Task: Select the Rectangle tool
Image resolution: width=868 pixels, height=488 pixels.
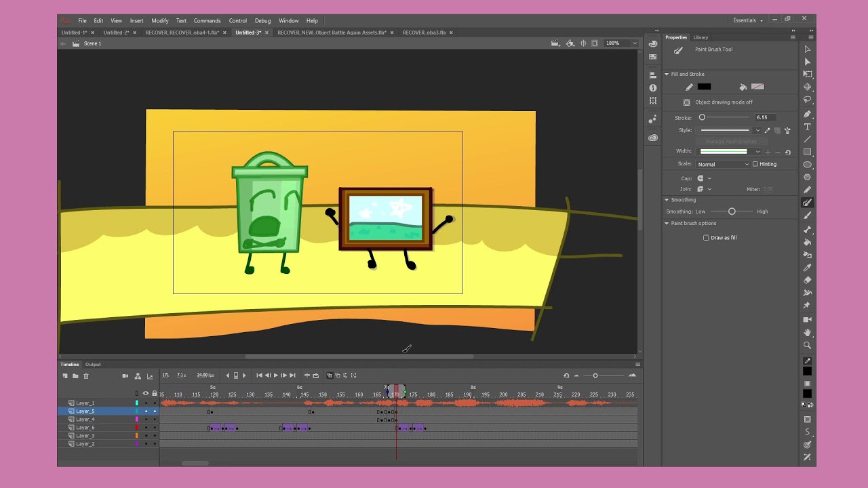Action: coord(807,152)
